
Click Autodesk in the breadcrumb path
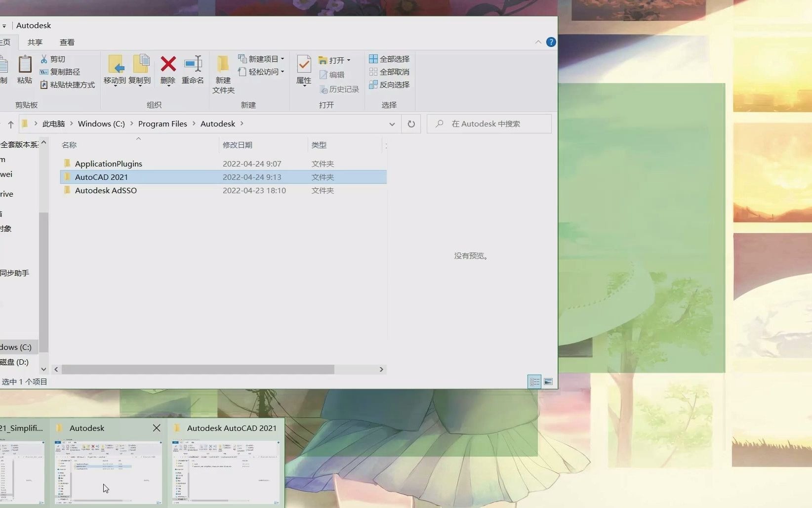click(218, 124)
